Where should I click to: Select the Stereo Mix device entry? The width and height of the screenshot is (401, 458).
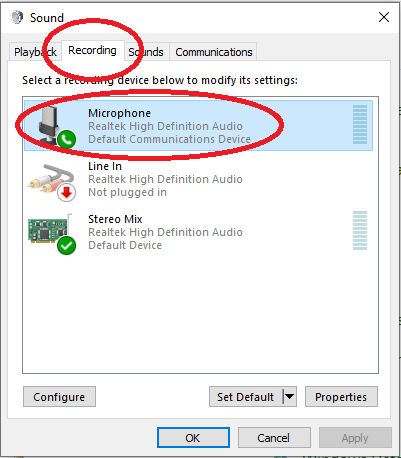click(x=198, y=232)
